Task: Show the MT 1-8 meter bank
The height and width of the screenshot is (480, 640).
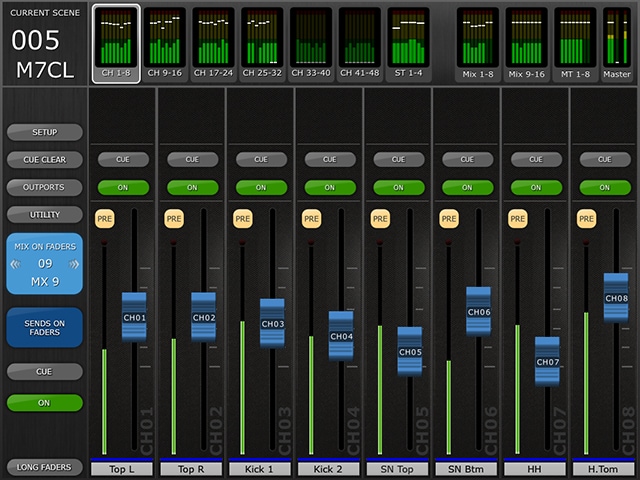Action: [575, 43]
